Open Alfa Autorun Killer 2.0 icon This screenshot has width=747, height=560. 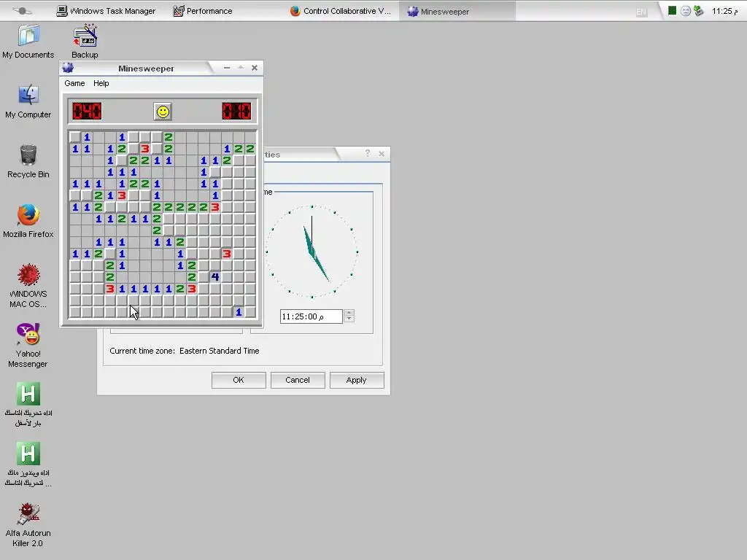28,525
